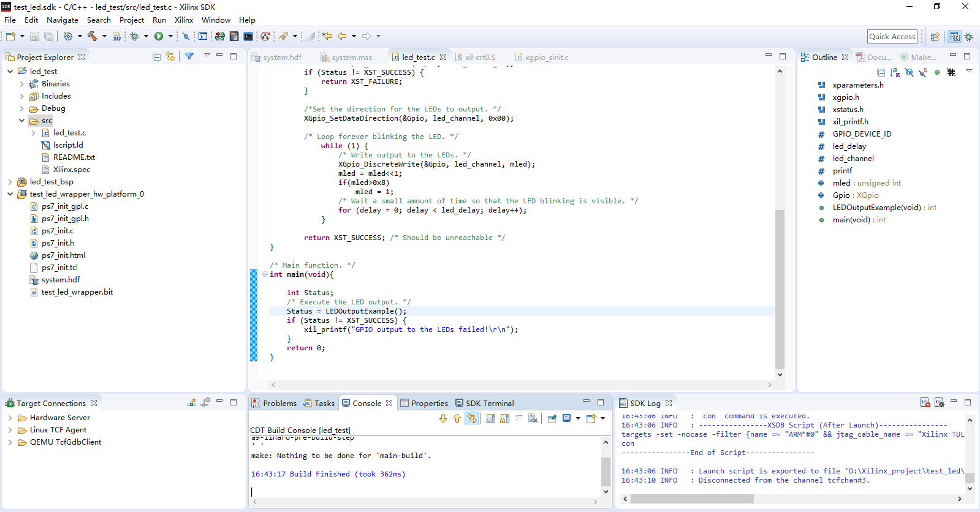Image resolution: width=980 pixels, height=512 pixels.
Task: Open the Project menu
Action: (x=132, y=20)
